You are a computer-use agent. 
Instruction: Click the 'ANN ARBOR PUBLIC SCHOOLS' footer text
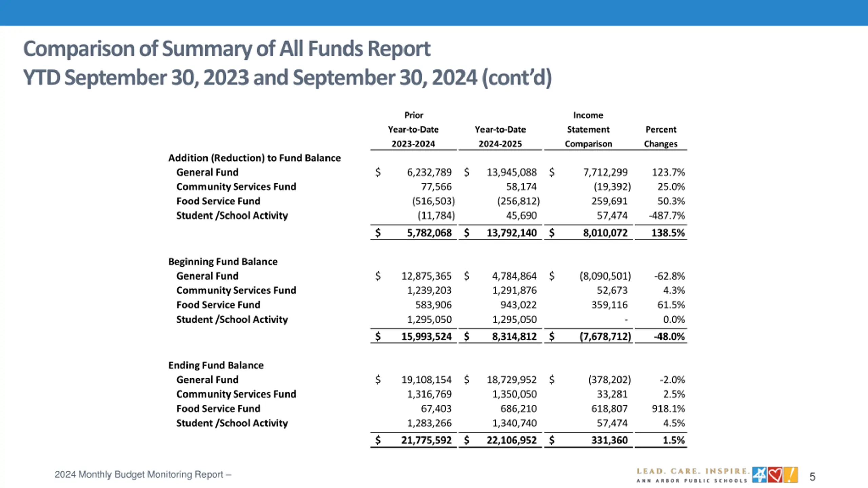point(692,481)
